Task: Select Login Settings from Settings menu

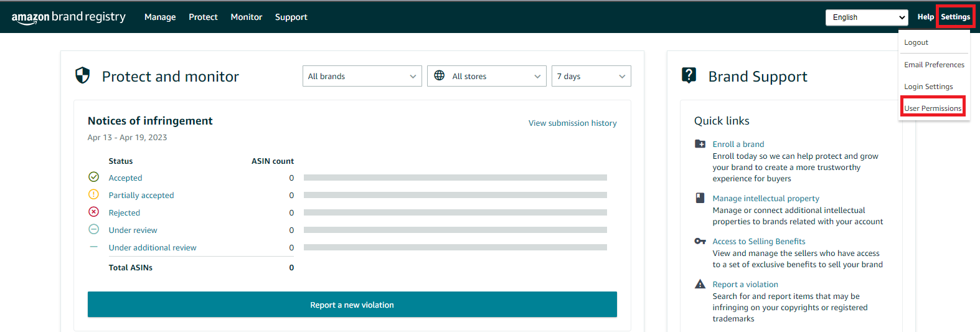Action: click(928, 87)
